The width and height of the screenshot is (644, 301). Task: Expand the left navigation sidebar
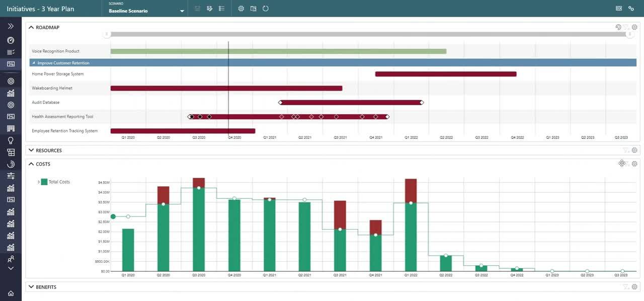[x=11, y=26]
